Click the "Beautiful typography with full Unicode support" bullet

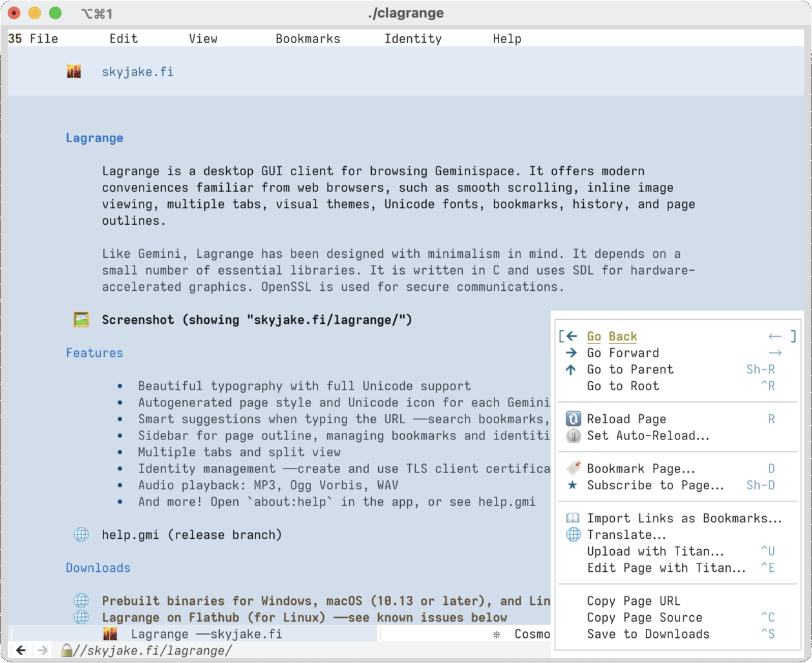[x=304, y=386]
